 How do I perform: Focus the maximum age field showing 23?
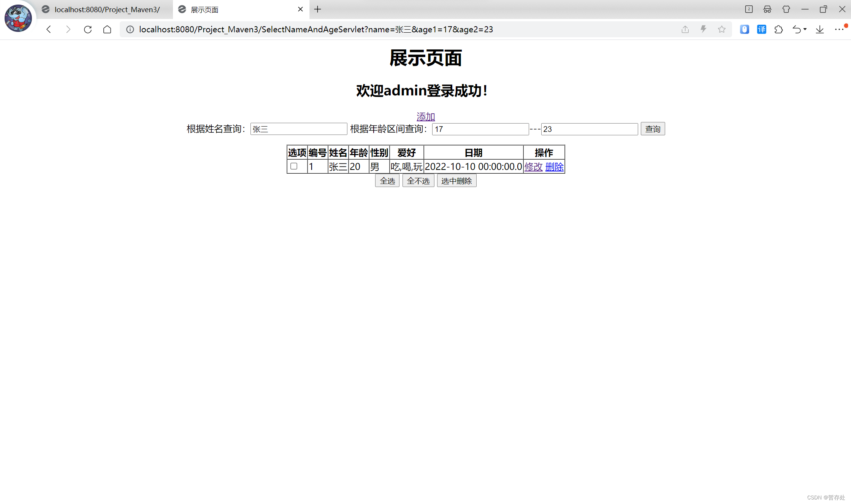click(590, 129)
